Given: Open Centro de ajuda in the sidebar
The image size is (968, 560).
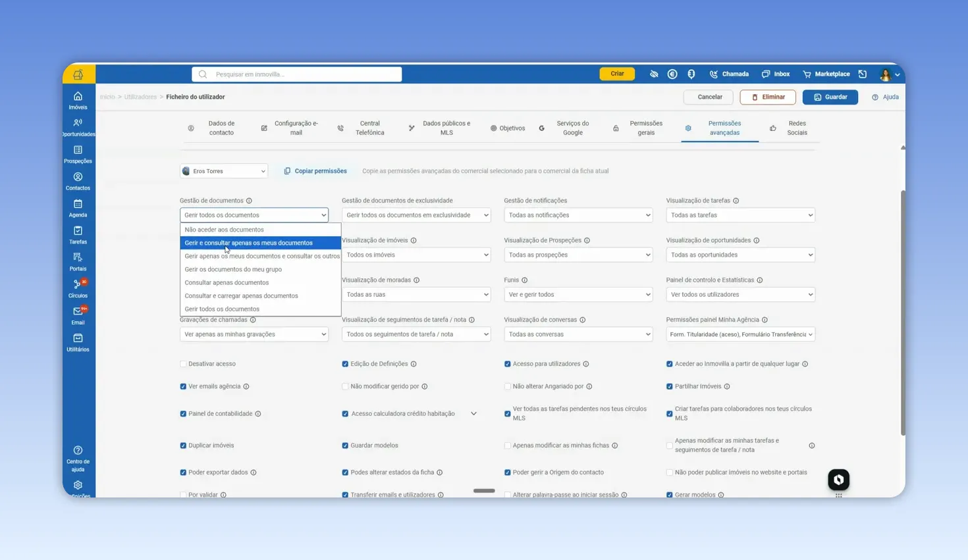Looking at the screenshot, I should point(78,459).
